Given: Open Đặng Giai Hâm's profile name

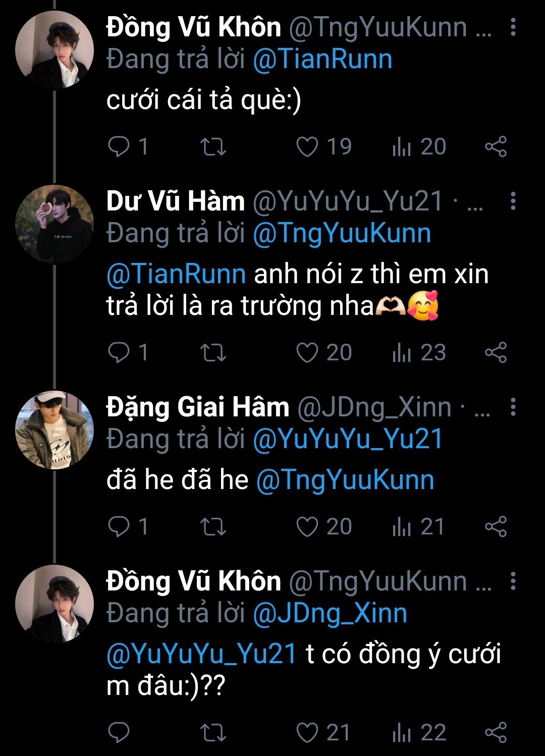Looking at the screenshot, I should click(197, 407).
